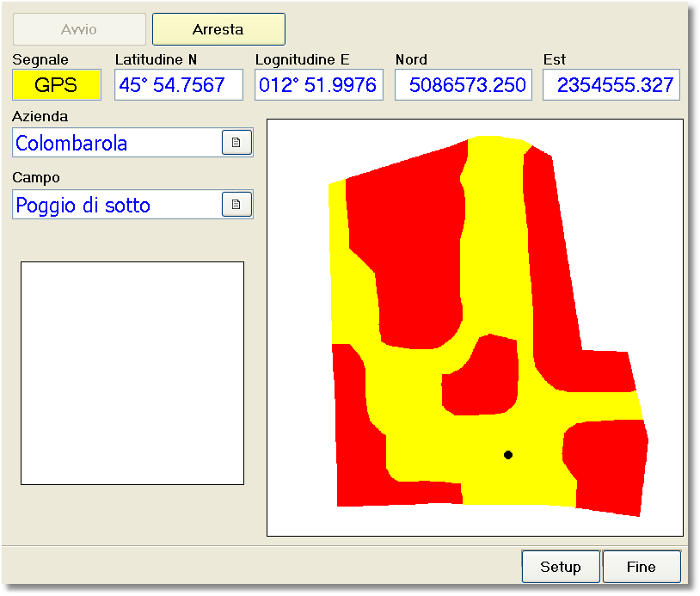Click the Lognitudine E label
The width and height of the screenshot is (700, 596).
click(x=302, y=60)
